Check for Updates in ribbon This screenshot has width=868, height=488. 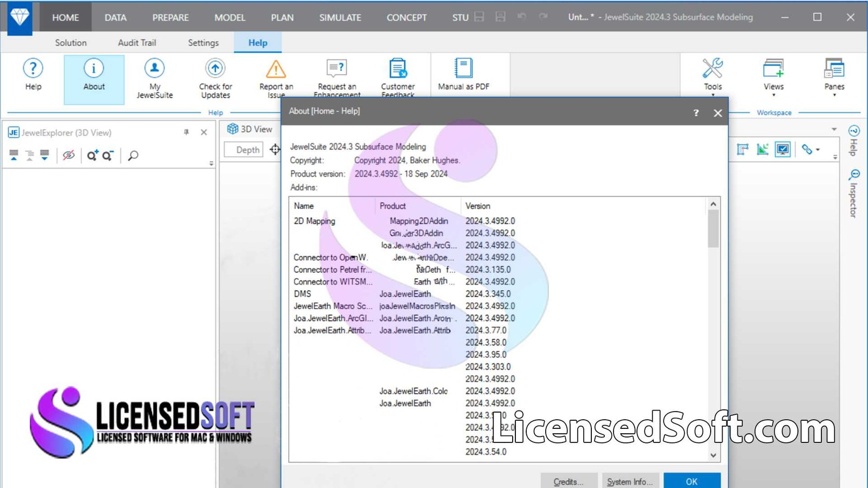coord(215,79)
